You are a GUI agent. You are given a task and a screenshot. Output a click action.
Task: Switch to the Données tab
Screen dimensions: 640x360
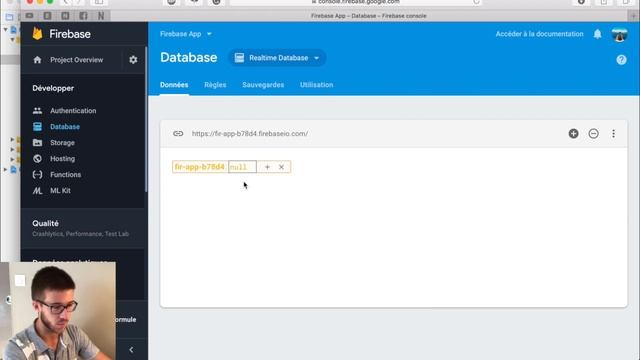point(174,85)
